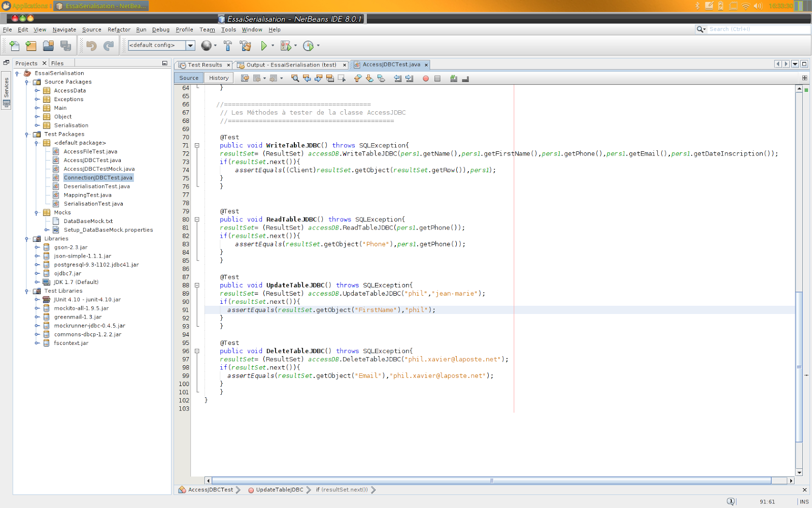This screenshot has height=508, width=812.
Task: Click the Last Edit location editor icon
Action: tap(245, 78)
